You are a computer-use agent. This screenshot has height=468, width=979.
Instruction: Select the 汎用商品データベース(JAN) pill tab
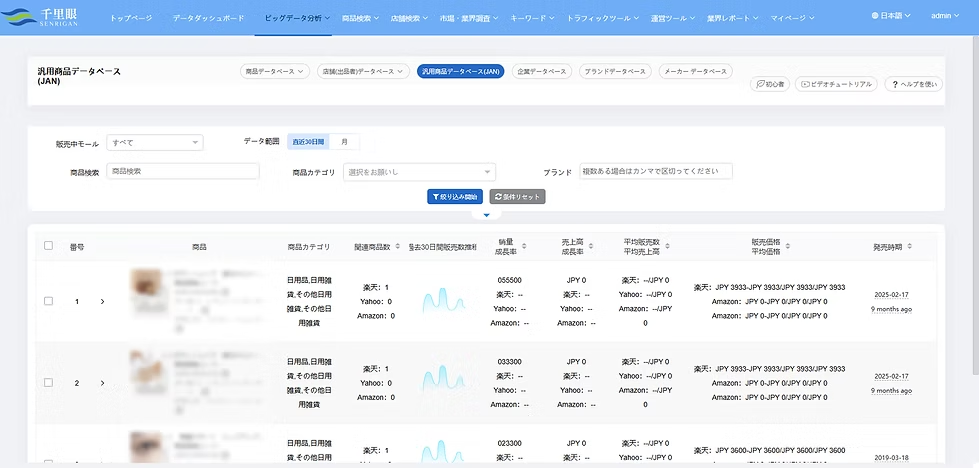pos(461,71)
